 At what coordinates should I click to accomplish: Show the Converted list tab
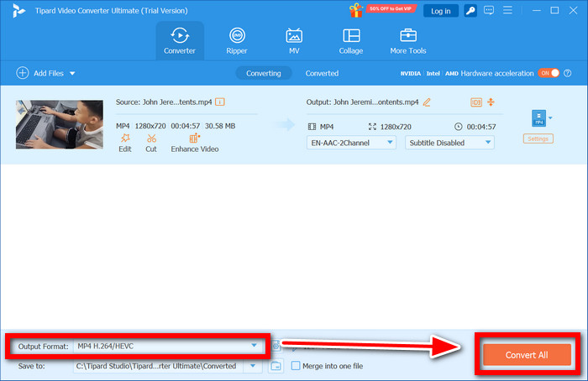[x=322, y=73]
